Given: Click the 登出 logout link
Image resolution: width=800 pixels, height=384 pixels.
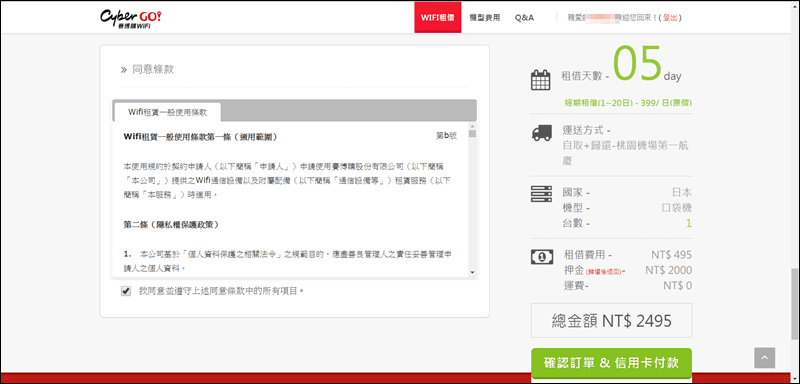Looking at the screenshot, I should tap(670, 18).
